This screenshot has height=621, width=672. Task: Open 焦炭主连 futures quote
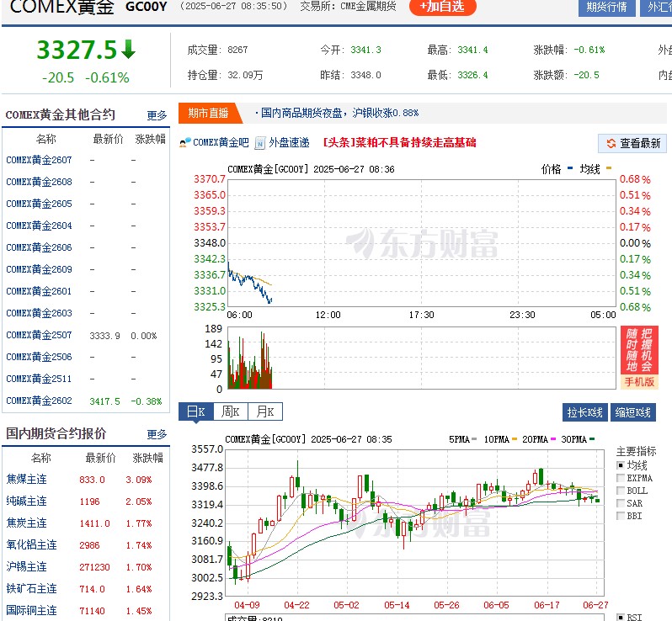click(x=27, y=523)
